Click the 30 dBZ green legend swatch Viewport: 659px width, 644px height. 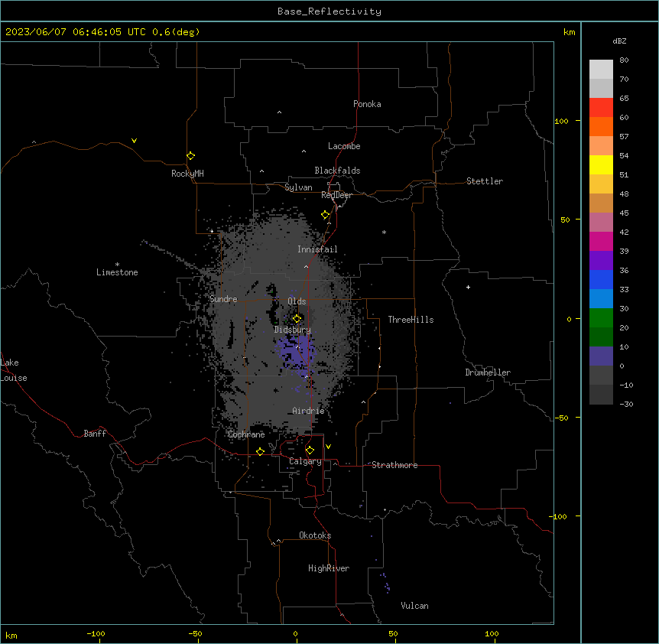tap(601, 318)
